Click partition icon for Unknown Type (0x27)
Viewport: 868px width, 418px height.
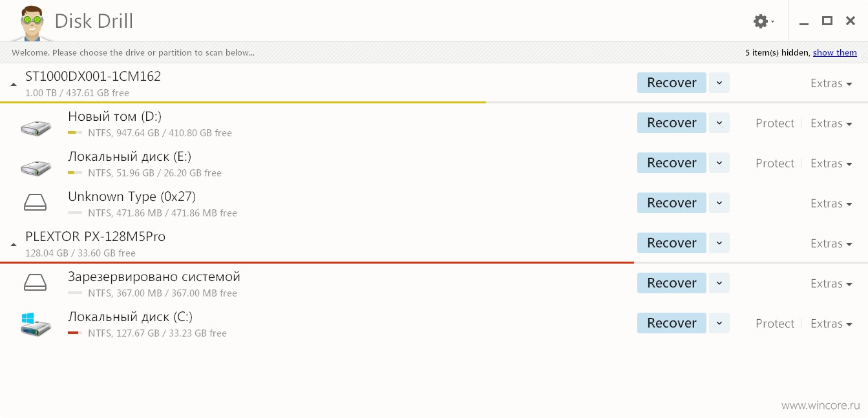36,203
